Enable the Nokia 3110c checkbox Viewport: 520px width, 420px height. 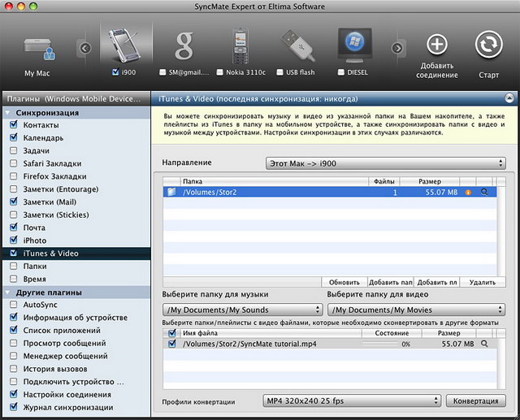219,72
